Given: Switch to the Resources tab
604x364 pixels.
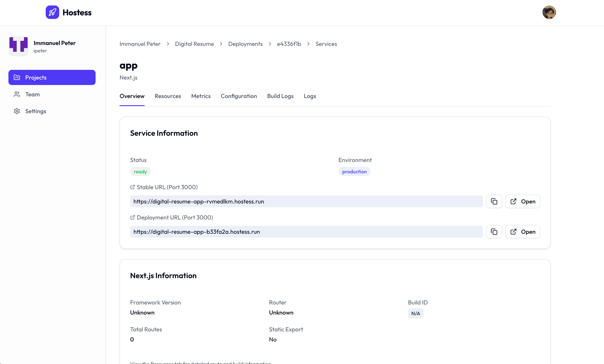Looking at the screenshot, I should [x=168, y=96].
